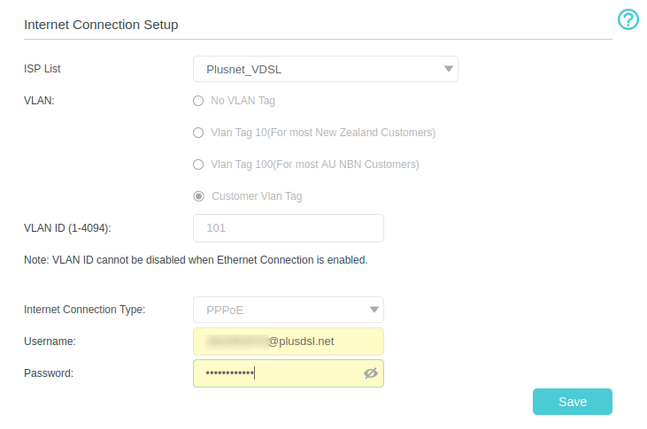Screen dimensions: 647x429
Task: Click the Username label text
Action: tap(50, 341)
